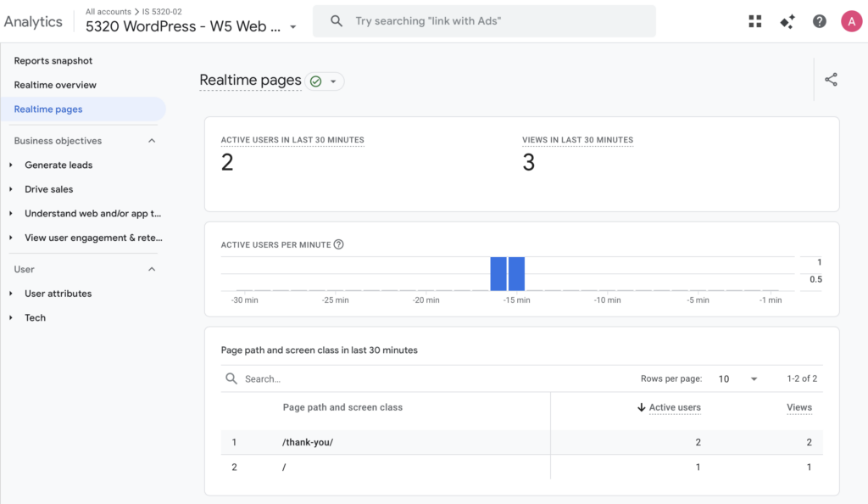The image size is (868, 504).
Task: Click the green check status icon
Action: 316,81
